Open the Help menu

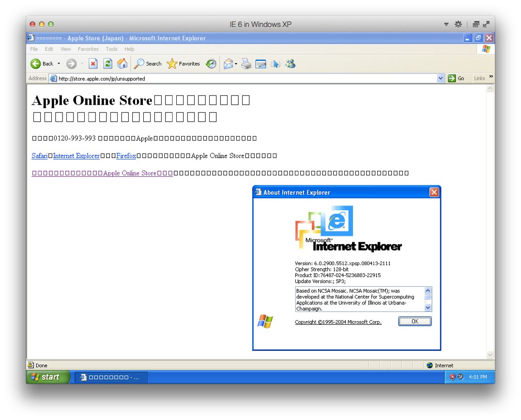[129, 49]
